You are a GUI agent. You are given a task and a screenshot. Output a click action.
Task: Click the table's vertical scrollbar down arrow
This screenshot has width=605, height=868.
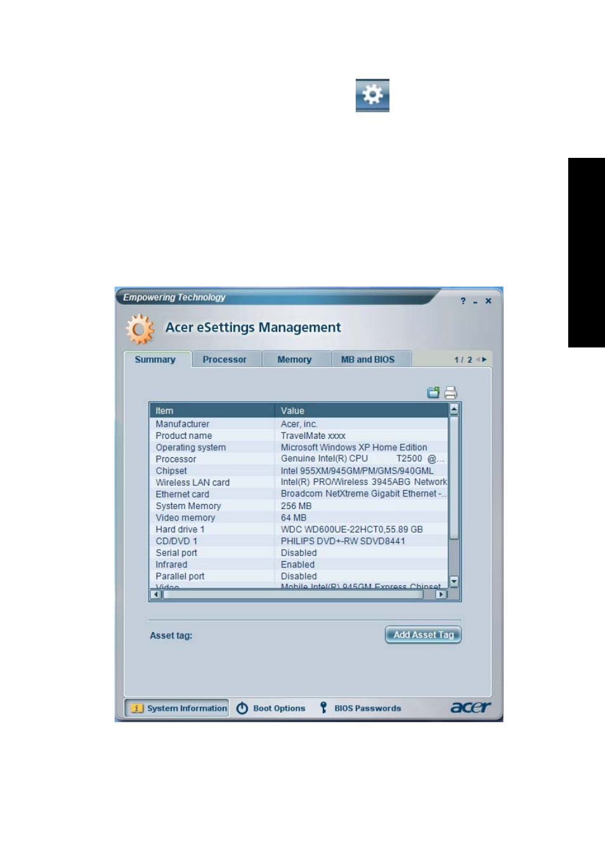[453, 581]
